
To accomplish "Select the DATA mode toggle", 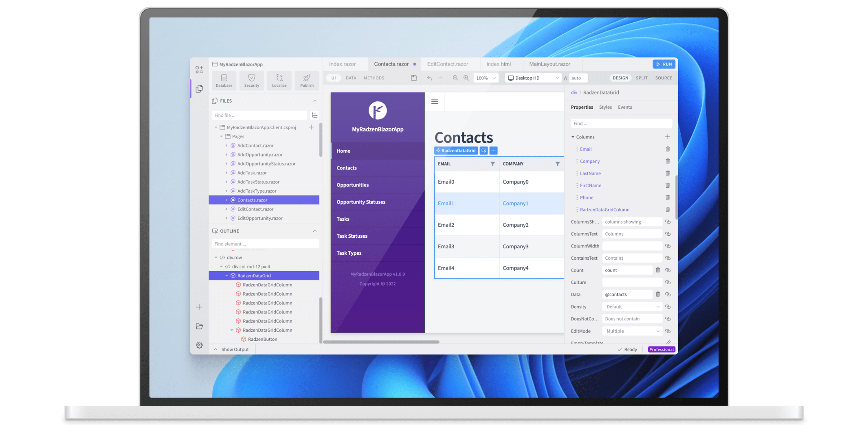I will [351, 78].
